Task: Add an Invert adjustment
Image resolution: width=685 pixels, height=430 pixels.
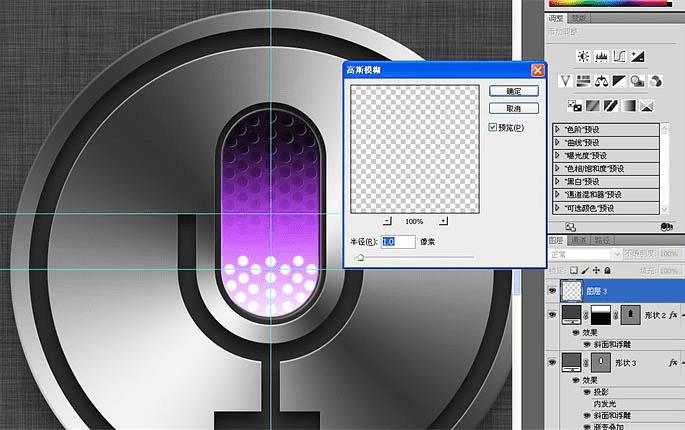Action: tap(574, 105)
